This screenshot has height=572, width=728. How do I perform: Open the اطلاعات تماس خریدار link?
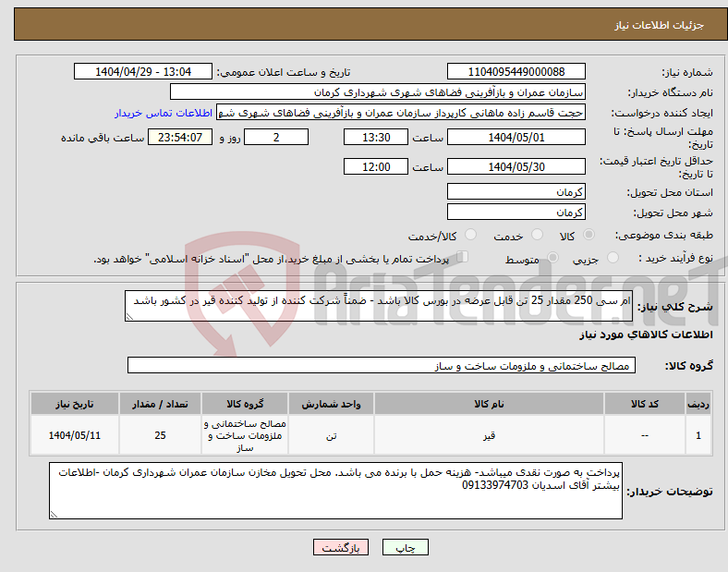point(164,113)
